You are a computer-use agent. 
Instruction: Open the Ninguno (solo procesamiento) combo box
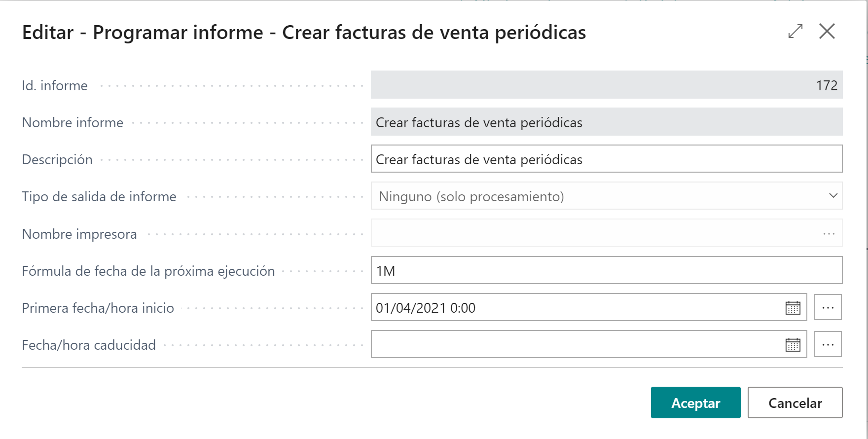[x=606, y=196]
